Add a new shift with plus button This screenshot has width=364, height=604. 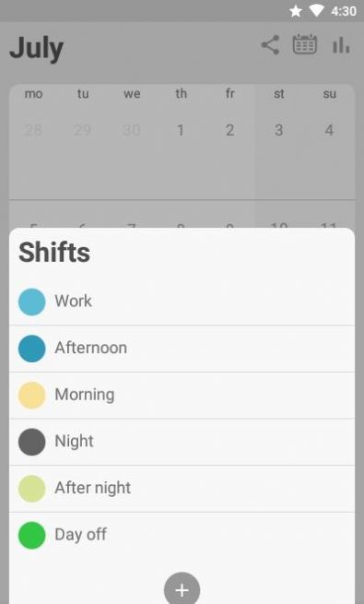(x=182, y=589)
